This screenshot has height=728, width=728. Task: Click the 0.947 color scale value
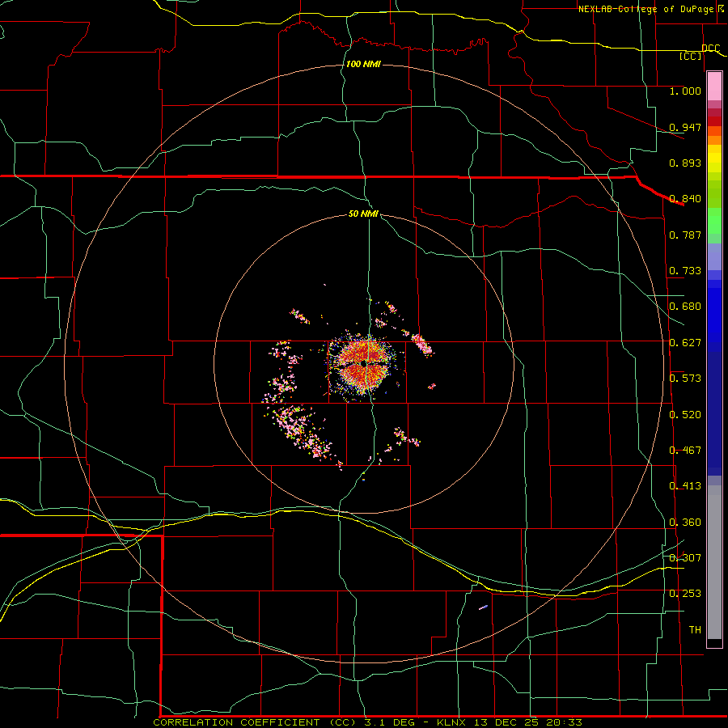[x=685, y=127]
